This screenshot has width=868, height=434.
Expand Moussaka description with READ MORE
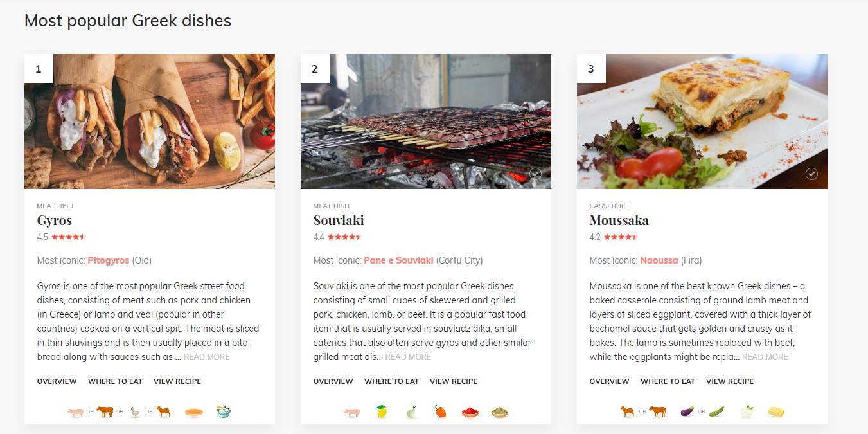[x=765, y=357]
